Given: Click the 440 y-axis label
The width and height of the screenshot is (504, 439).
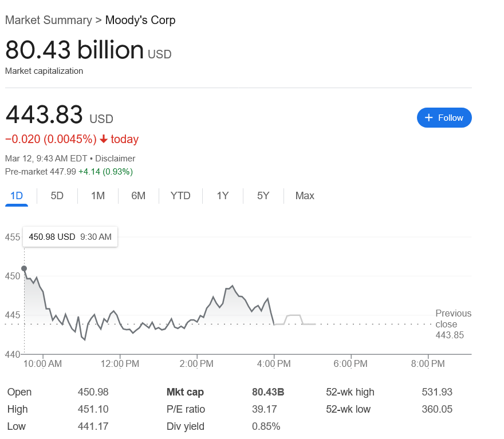Looking at the screenshot, I should pyautogui.click(x=13, y=354).
